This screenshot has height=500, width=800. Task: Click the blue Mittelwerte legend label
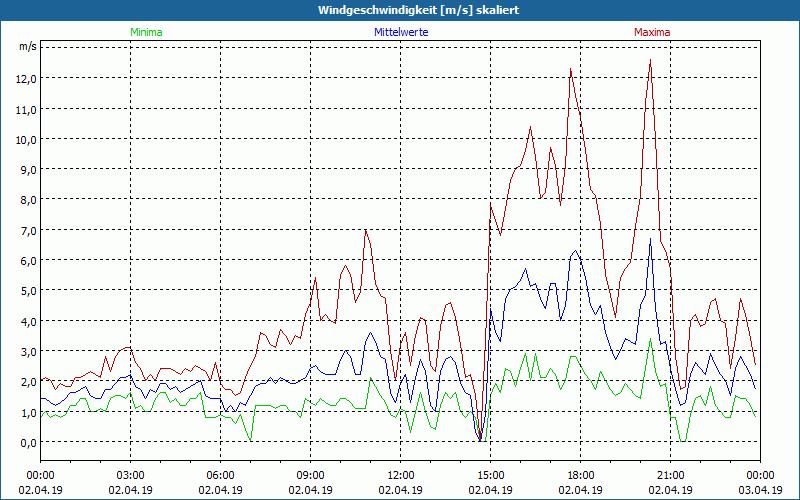tap(401, 32)
